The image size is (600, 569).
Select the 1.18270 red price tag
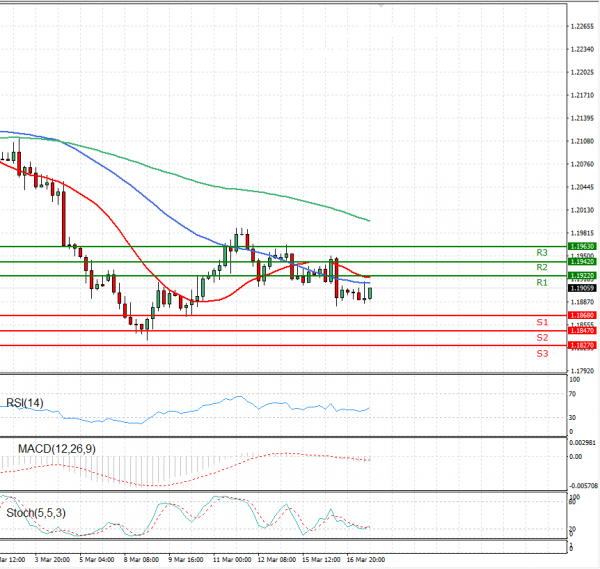pos(582,345)
